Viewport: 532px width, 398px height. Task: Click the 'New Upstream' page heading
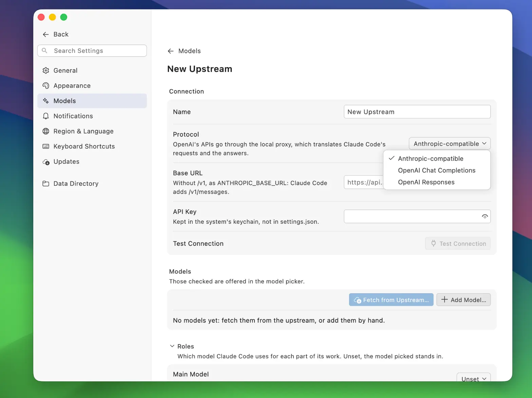[x=200, y=69]
